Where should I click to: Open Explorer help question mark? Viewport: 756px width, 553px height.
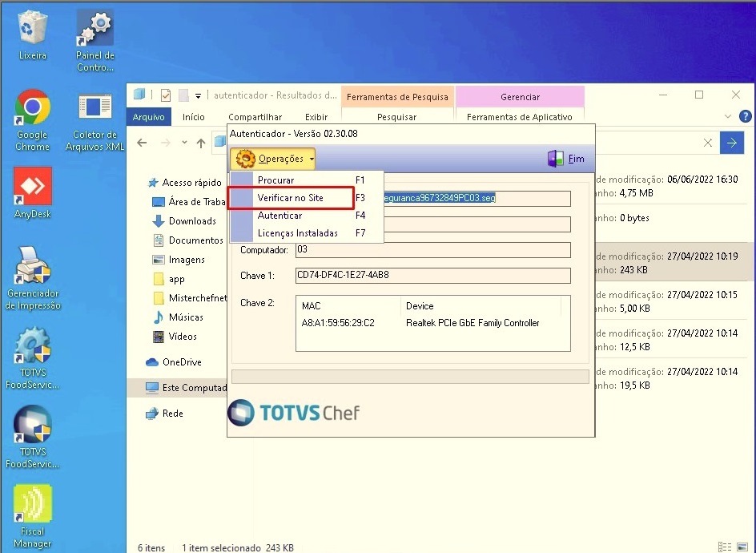coord(745,116)
